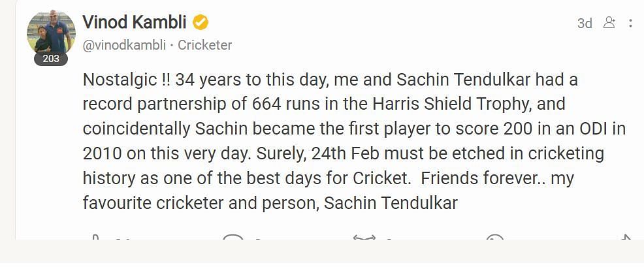
Task: Like the post with thumbs-up icon
Action: click(95, 237)
